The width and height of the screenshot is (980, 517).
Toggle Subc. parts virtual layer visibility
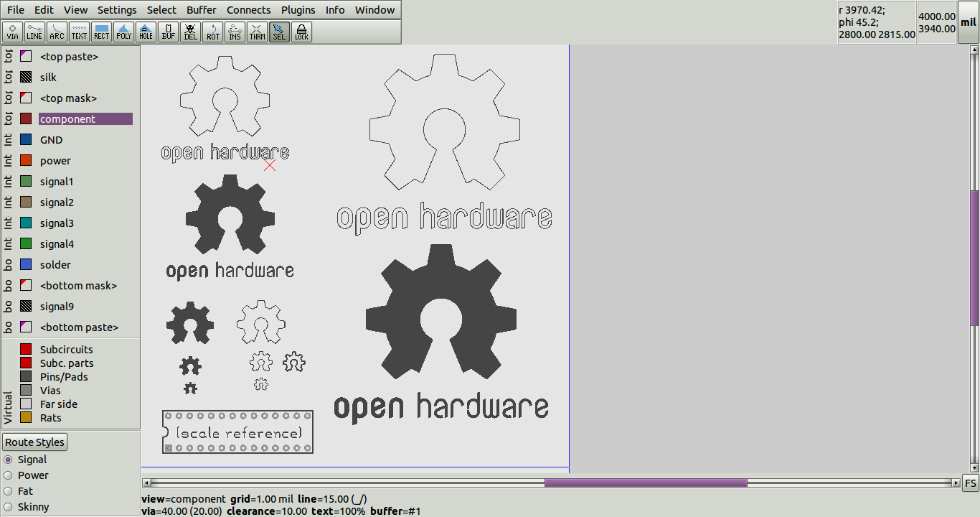[26, 363]
